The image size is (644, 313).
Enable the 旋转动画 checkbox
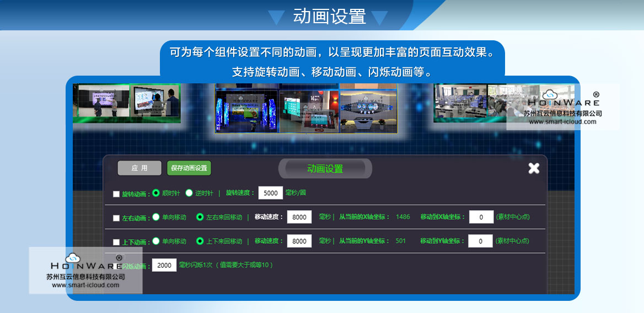click(x=116, y=194)
